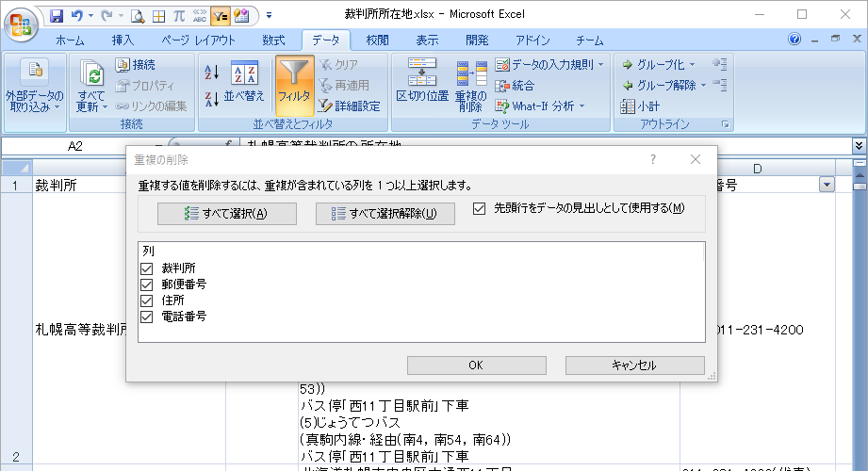Expand the formula bar chevron
Screen dimensions: 868x471
859,146
